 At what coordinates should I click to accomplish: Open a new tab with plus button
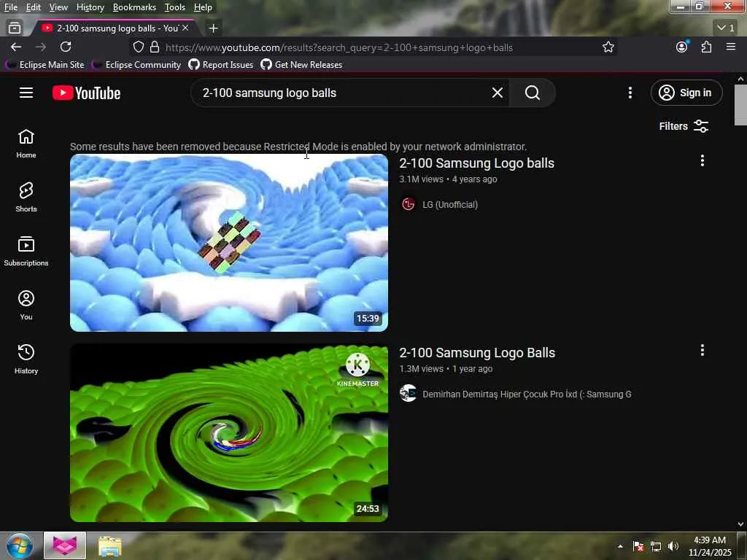213,28
